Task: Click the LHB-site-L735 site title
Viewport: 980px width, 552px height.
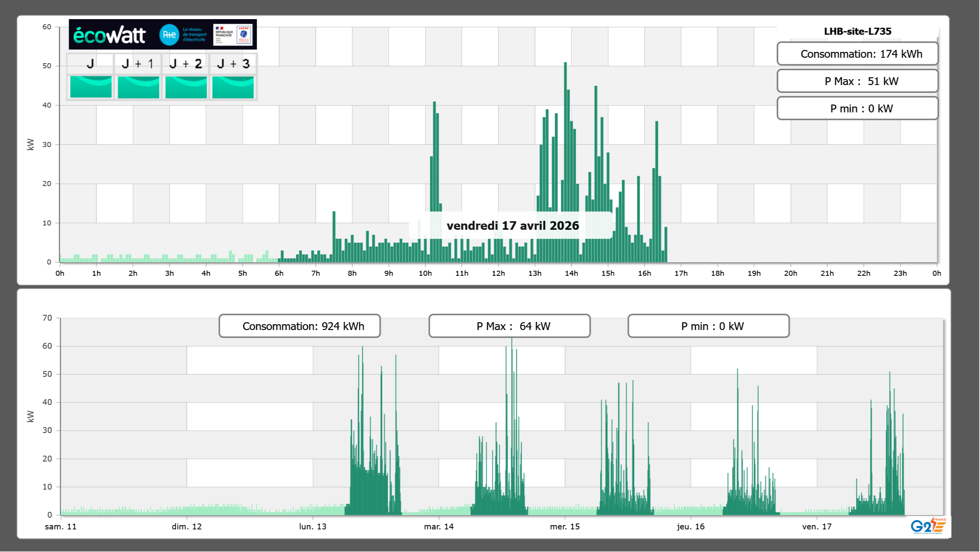Action: 857,31
